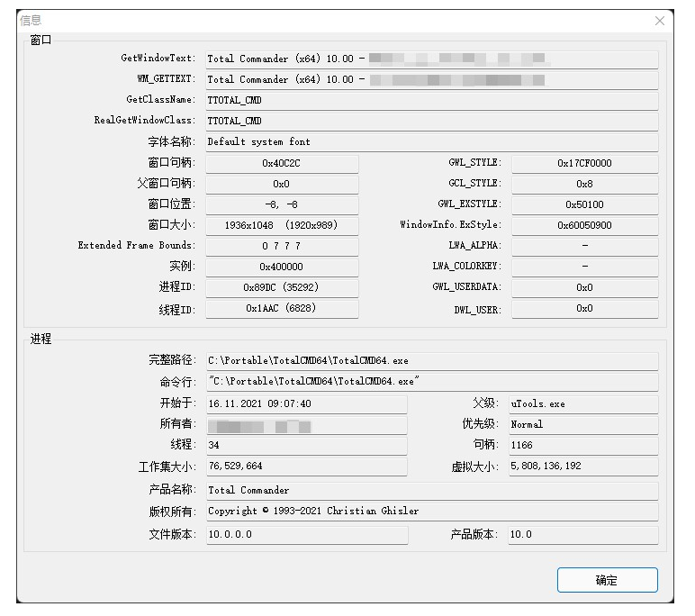Viewport: 695px width, 616px height.
Task: Click the WM_GETTEXT value field
Action: click(432, 80)
